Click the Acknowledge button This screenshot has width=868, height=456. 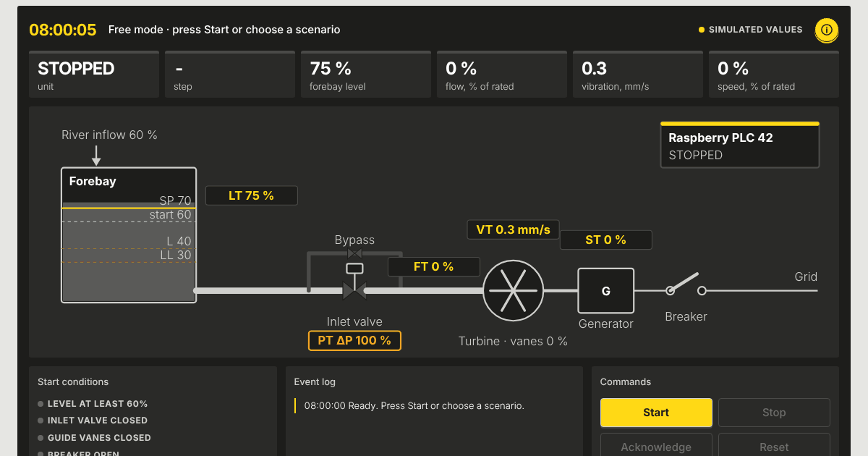coord(656,446)
